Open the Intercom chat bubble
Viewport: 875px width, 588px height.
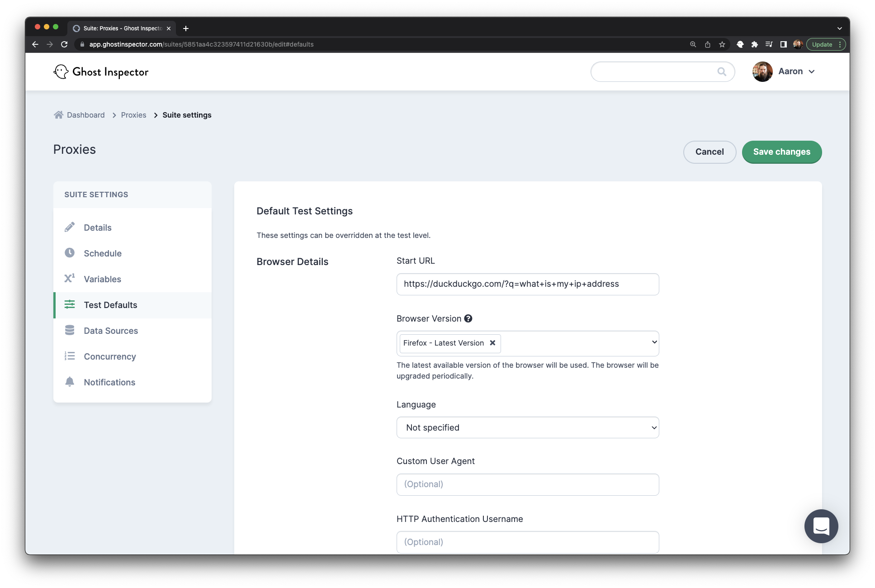[821, 526]
